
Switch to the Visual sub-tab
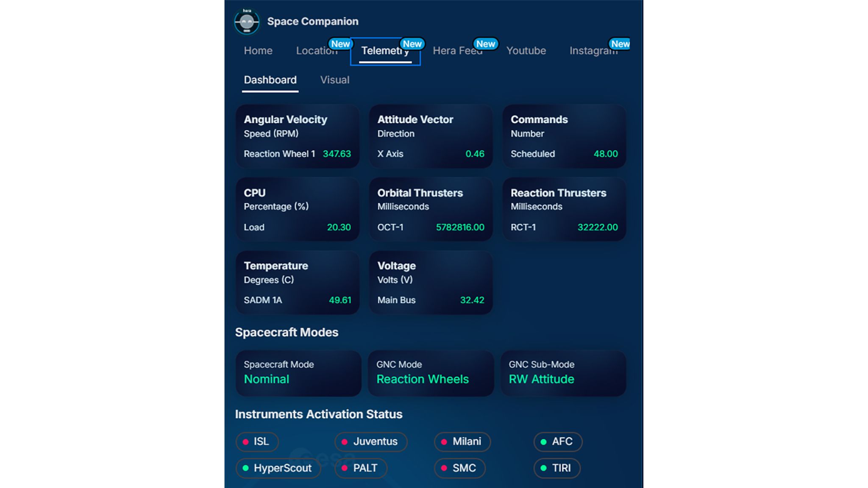click(x=334, y=80)
